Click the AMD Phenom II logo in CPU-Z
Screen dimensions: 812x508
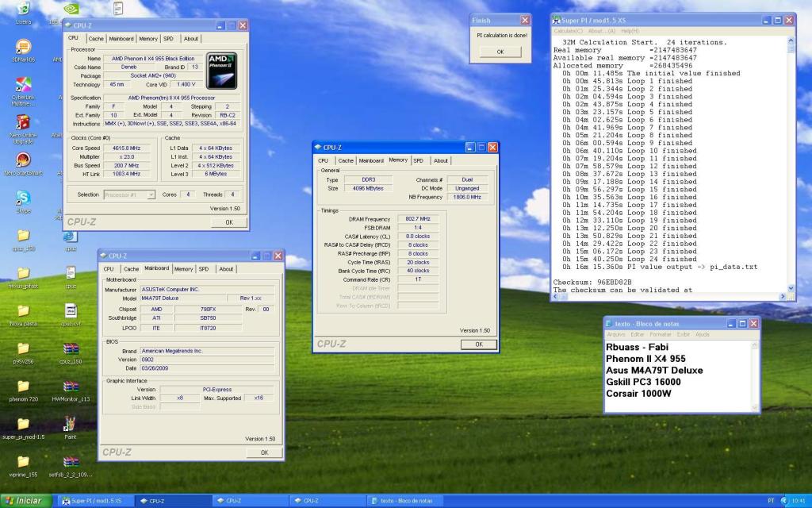(222, 71)
